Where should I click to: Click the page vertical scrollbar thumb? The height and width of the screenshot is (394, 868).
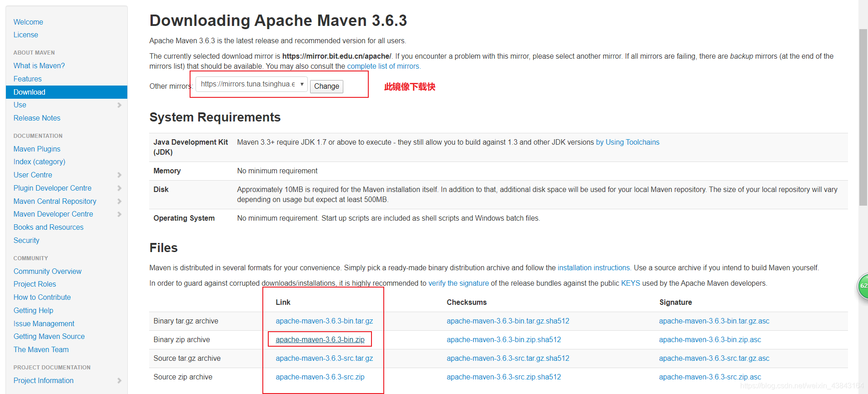point(863,117)
